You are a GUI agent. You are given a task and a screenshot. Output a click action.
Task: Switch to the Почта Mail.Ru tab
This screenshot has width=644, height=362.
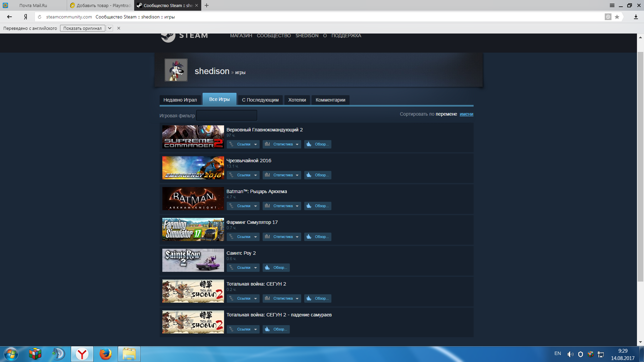(x=33, y=5)
